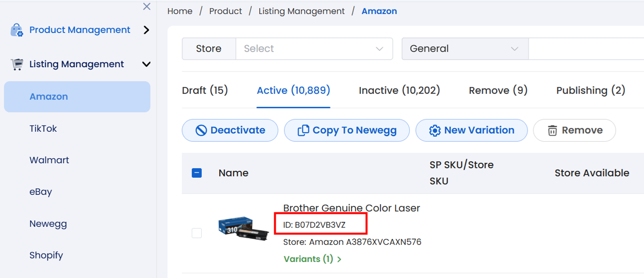Go to Home breadcrumb link

click(x=180, y=11)
